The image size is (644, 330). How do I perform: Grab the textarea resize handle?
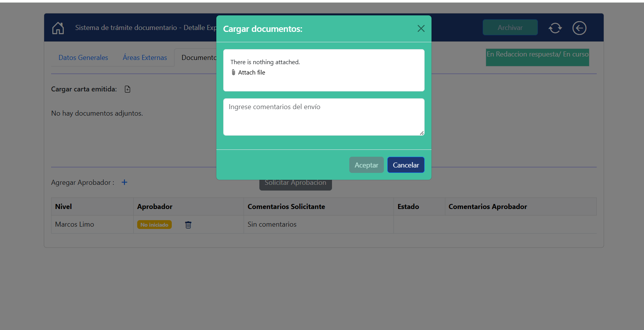422,133
